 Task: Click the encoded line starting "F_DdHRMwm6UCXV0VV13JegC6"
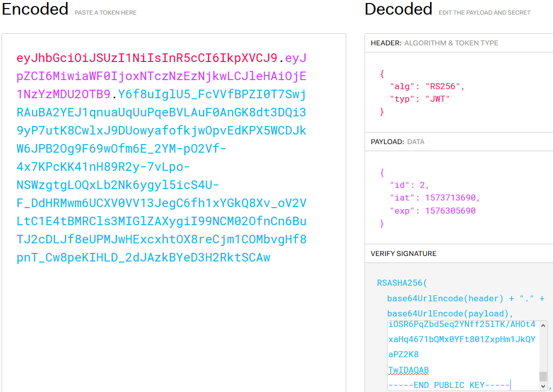click(161, 203)
